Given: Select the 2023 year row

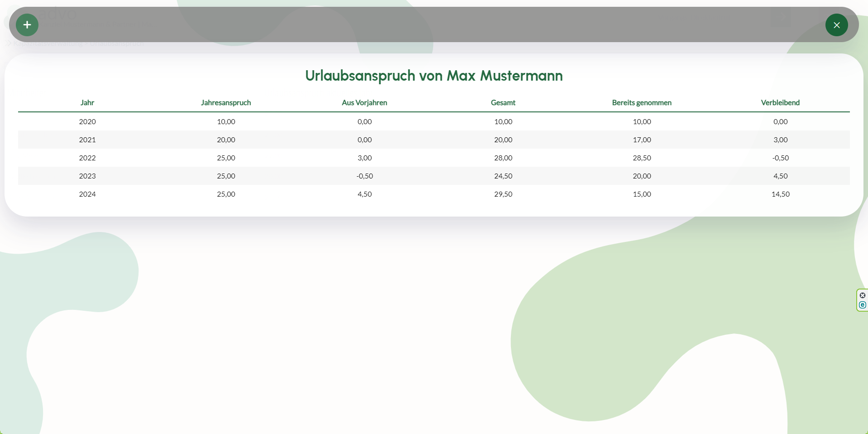Looking at the screenshot, I should coord(87,176).
